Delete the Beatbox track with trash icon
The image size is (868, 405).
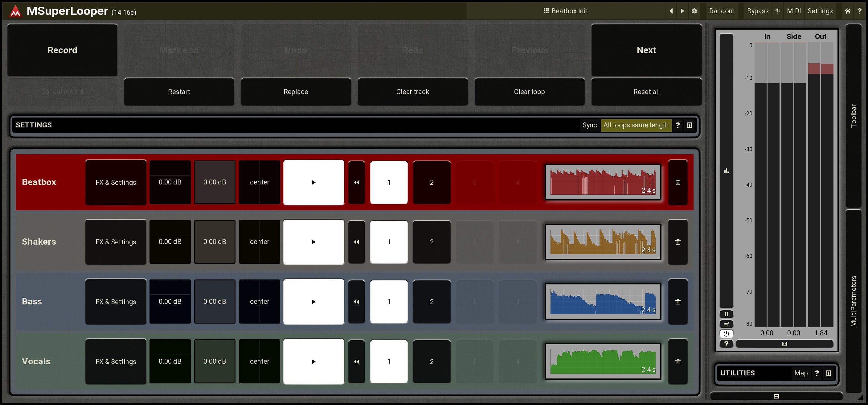[678, 182]
